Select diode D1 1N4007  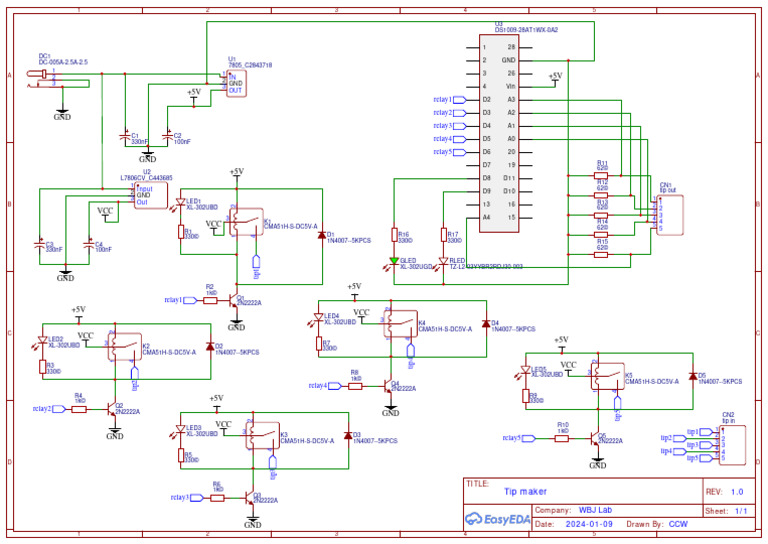coord(322,236)
